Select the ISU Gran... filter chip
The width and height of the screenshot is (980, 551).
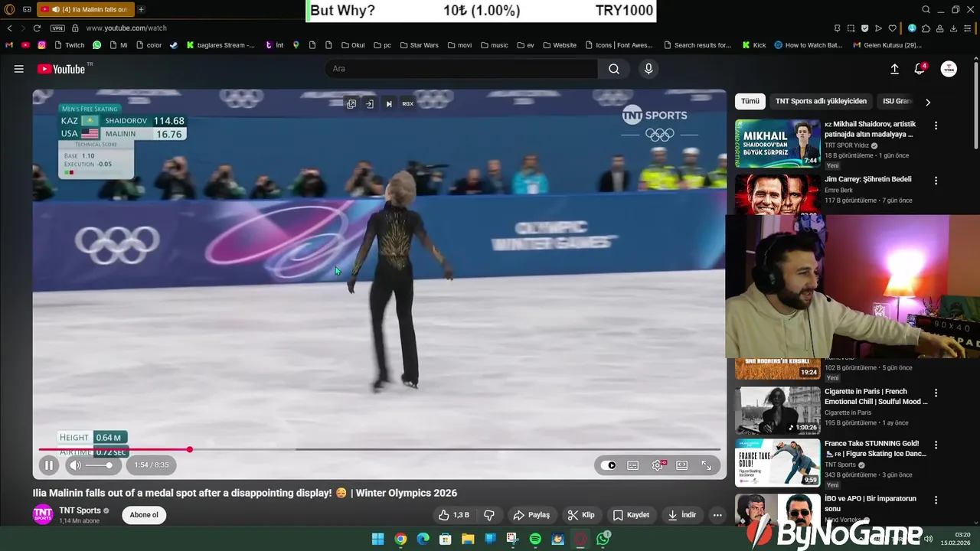(x=897, y=101)
